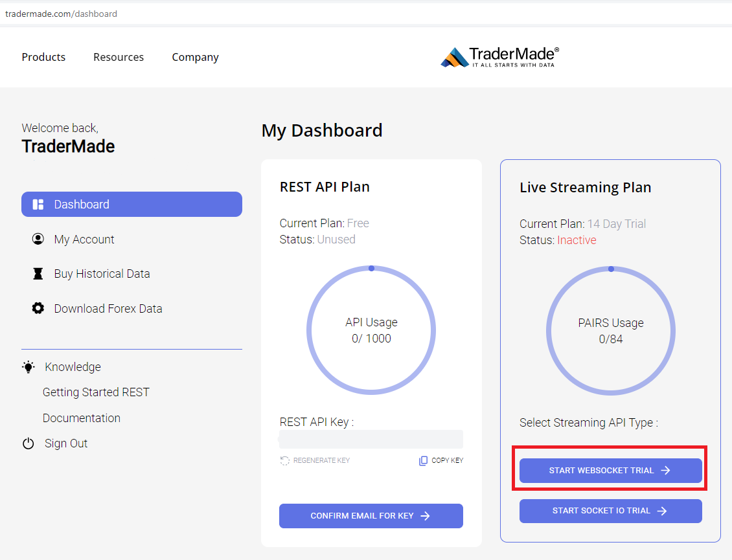The height and width of the screenshot is (560, 732).
Task: Click the REST API Key field
Action: click(x=371, y=439)
